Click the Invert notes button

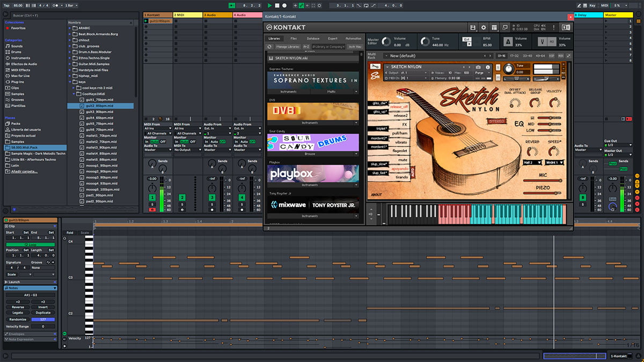(x=43, y=307)
